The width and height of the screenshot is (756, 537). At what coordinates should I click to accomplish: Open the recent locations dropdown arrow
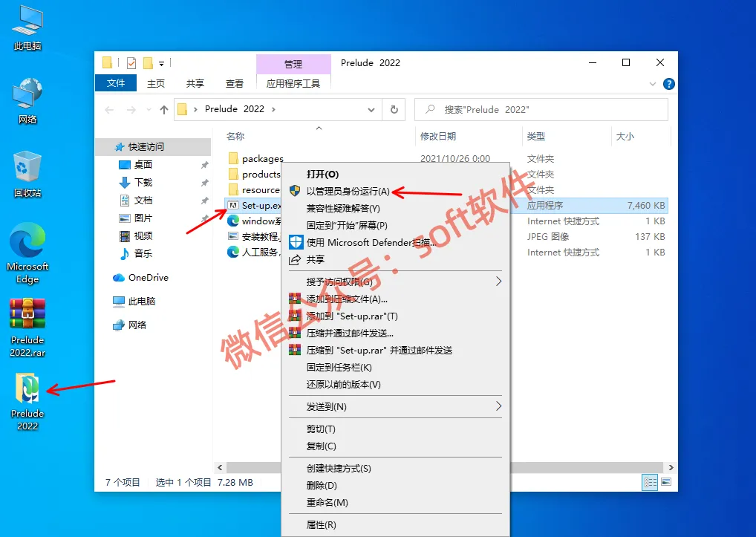[x=149, y=110]
